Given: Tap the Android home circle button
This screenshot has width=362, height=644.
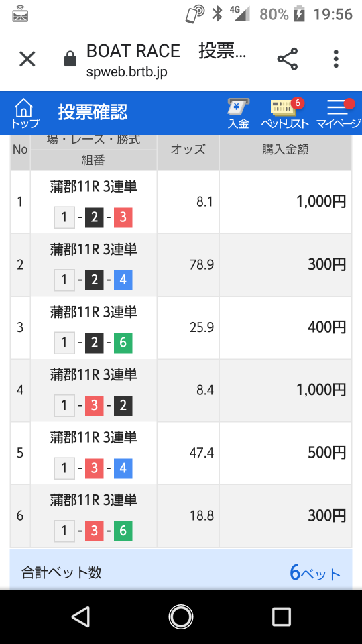Looking at the screenshot, I should click(x=181, y=616).
